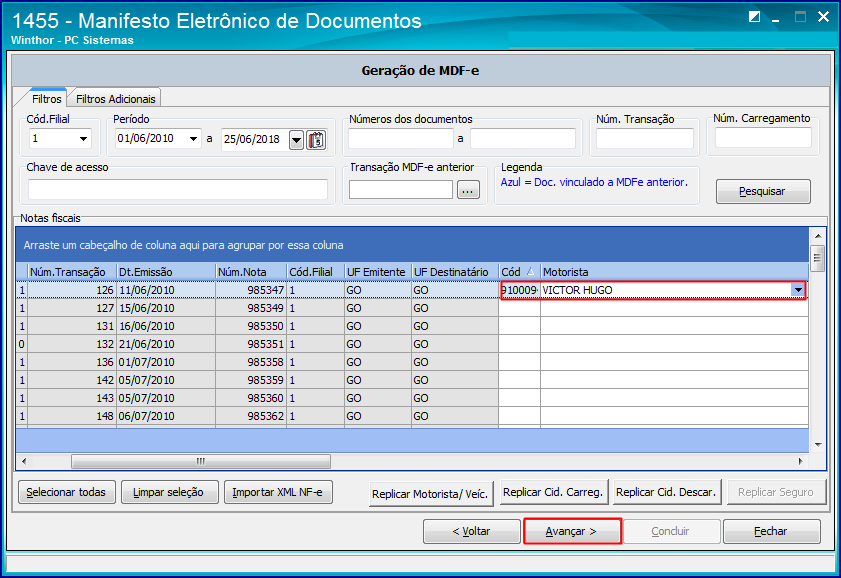
Task: Click the Fechar button
Action: click(x=771, y=531)
